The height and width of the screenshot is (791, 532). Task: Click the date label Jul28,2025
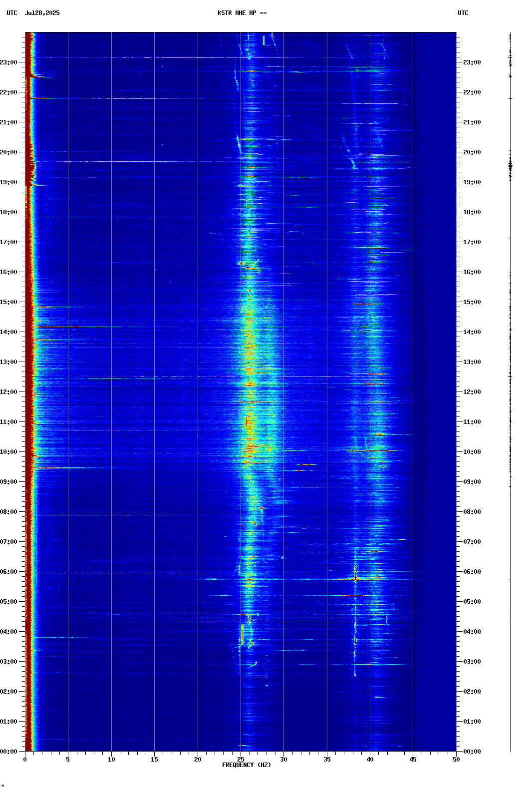pos(42,13)
